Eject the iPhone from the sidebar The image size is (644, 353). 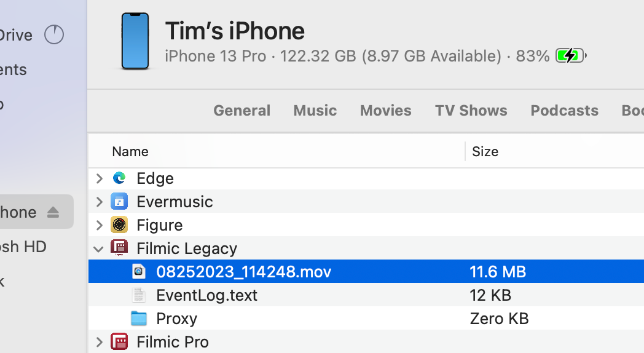pyautogui.click(x=53, y=212)
